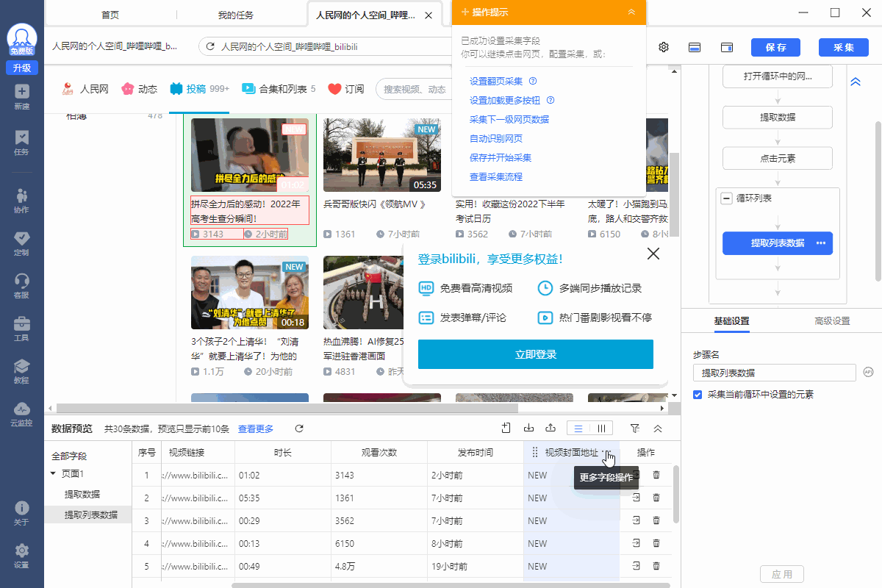Viewport: 882px width, 588px height.
Task: Open the filter icon in data preview
Action: pos(635,429)
